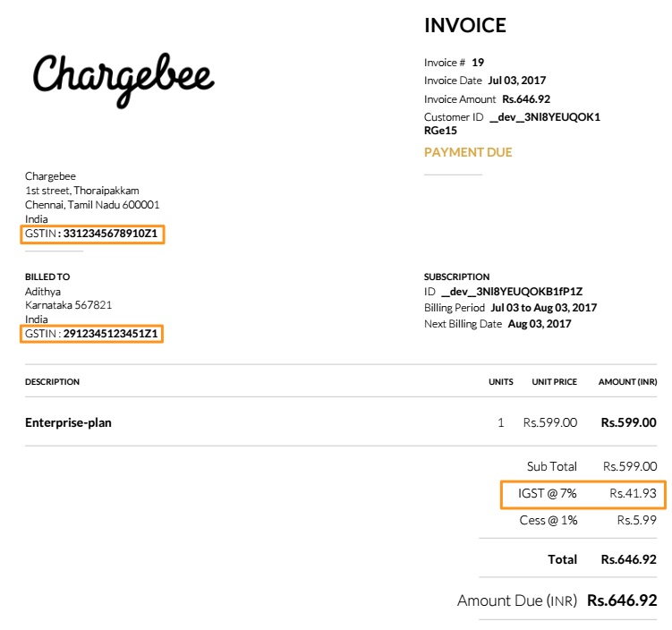Select the Customer ID value
This screenshot has width=672, height=630.
coord(544,117)
